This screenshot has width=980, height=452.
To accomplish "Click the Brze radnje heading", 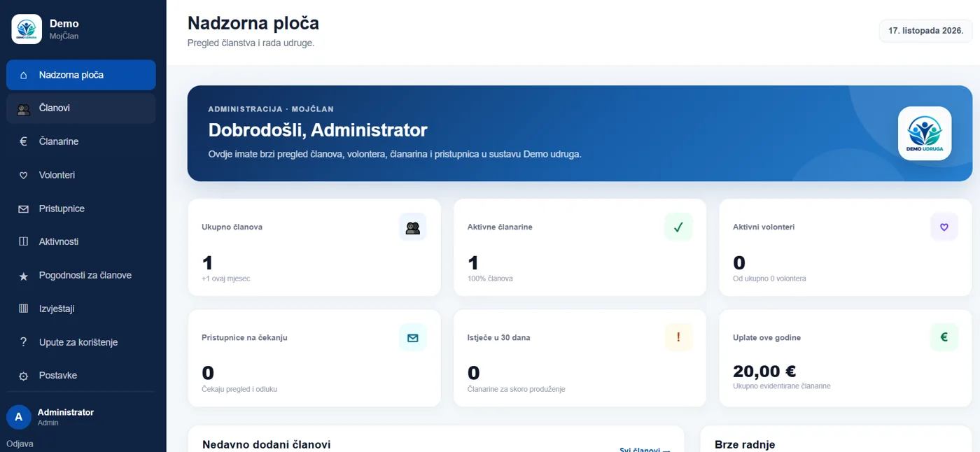I will point(745,444).
